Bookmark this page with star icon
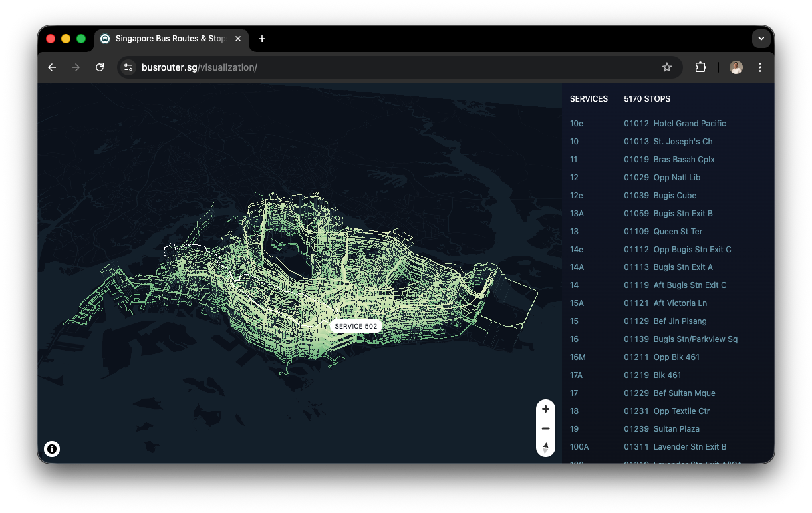The height and width of the screenshot is (513, 812). [x=667, y=67]
